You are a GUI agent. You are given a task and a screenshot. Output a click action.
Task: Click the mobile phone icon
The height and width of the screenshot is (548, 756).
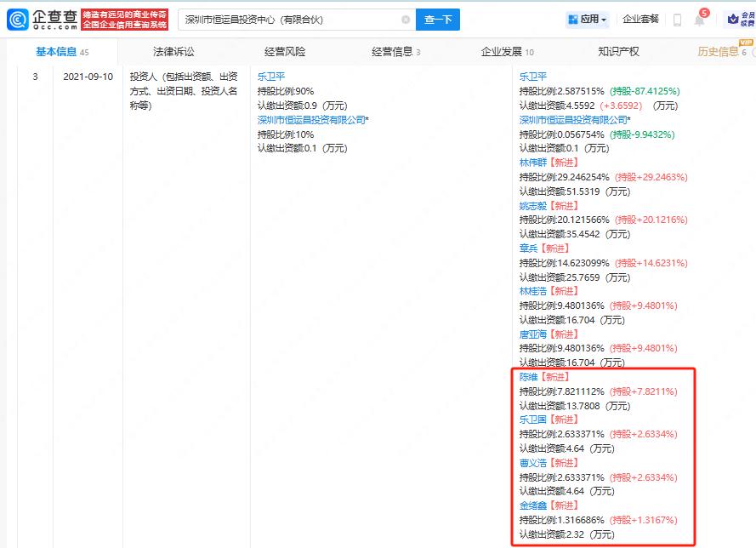click(677, 20)
